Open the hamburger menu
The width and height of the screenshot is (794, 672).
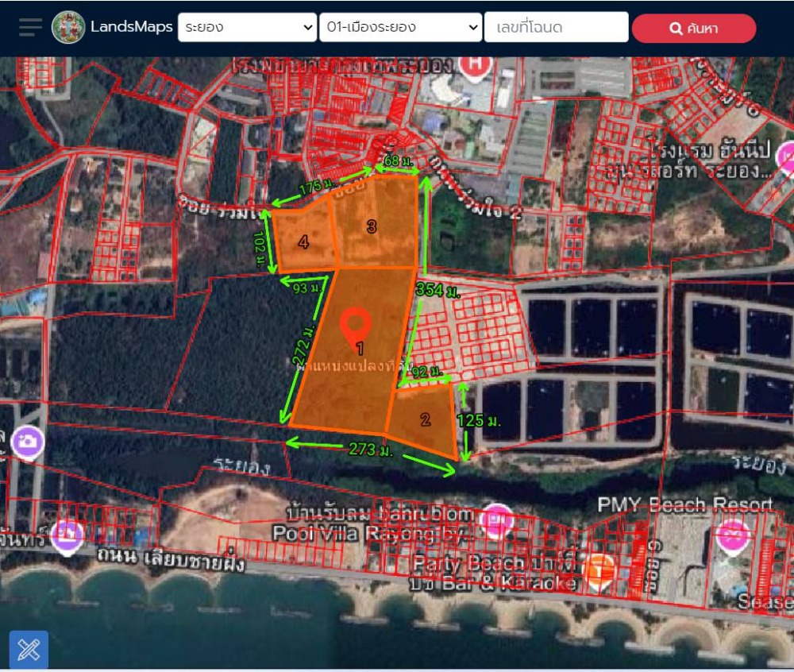[x=30, y=28]
